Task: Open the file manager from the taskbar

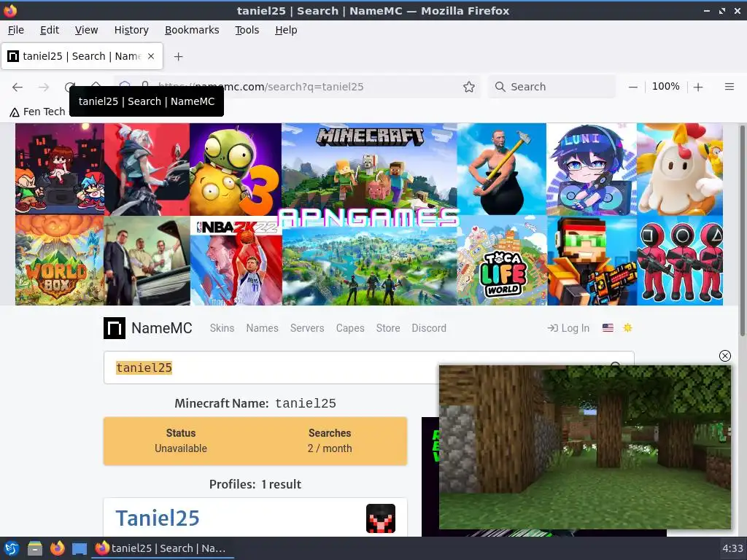Action: pos(34,548)
